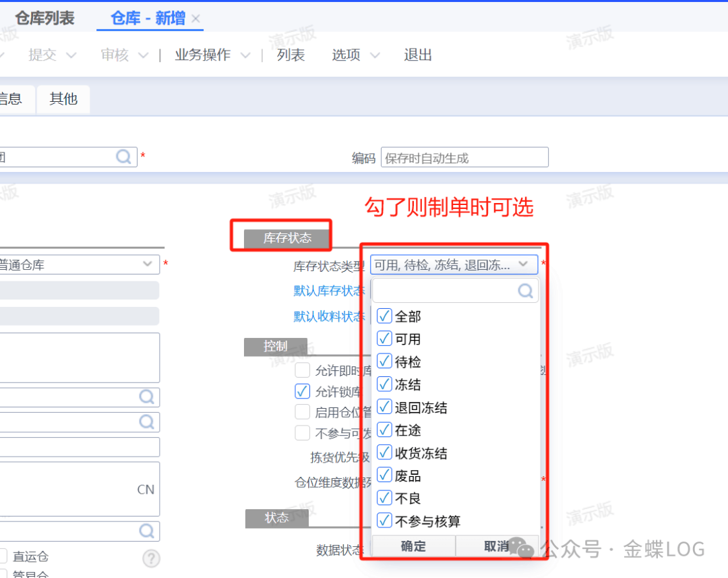Click the 编码 input field
This screenshot has width=728, height=578.
(x=464, y=158)
